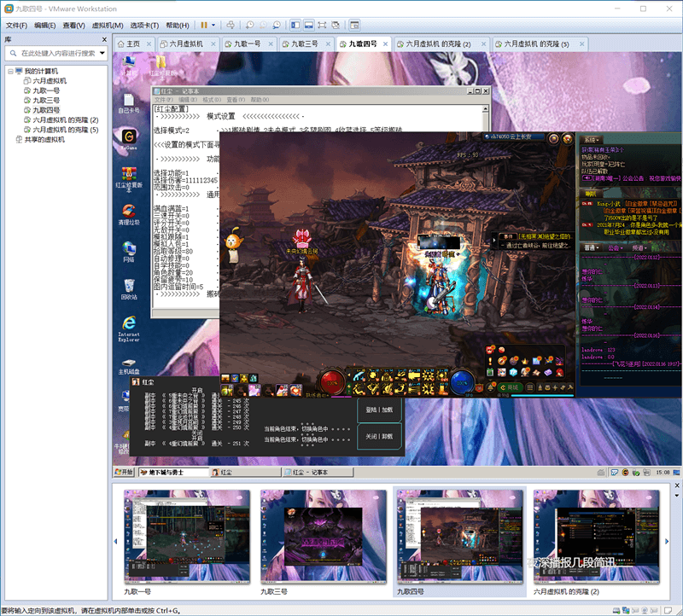Open the 文件(F) menu

click(x=16, y=26)
